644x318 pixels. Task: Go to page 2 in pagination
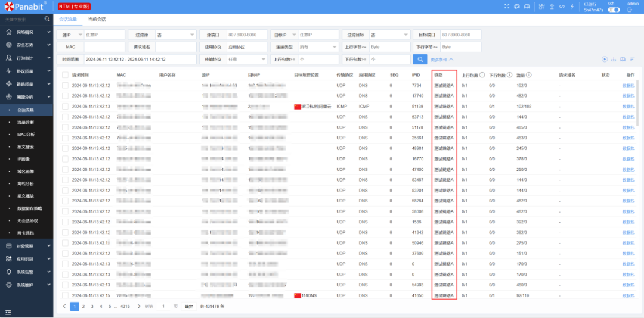point(83,306)
